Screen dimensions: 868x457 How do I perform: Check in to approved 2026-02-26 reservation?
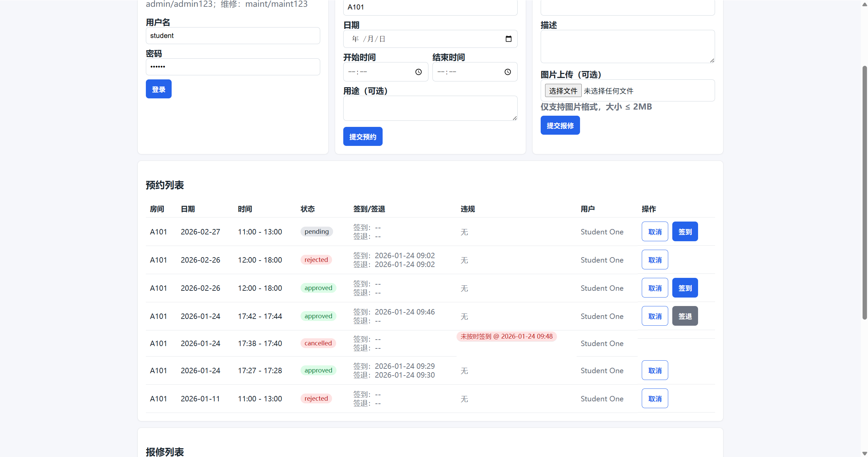tap(684, 288)
